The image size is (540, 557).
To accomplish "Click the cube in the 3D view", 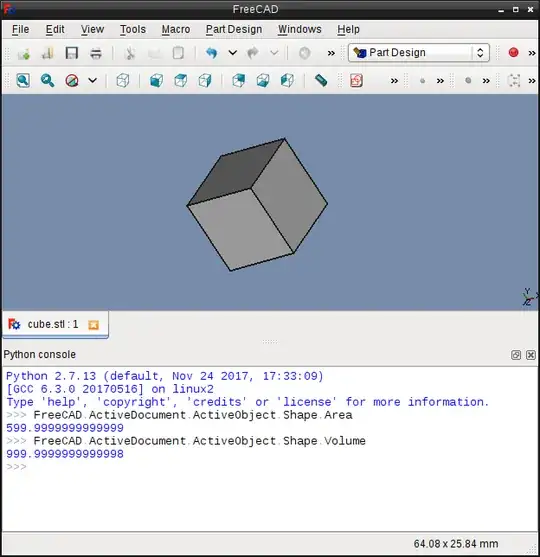I will pos(257,205).
